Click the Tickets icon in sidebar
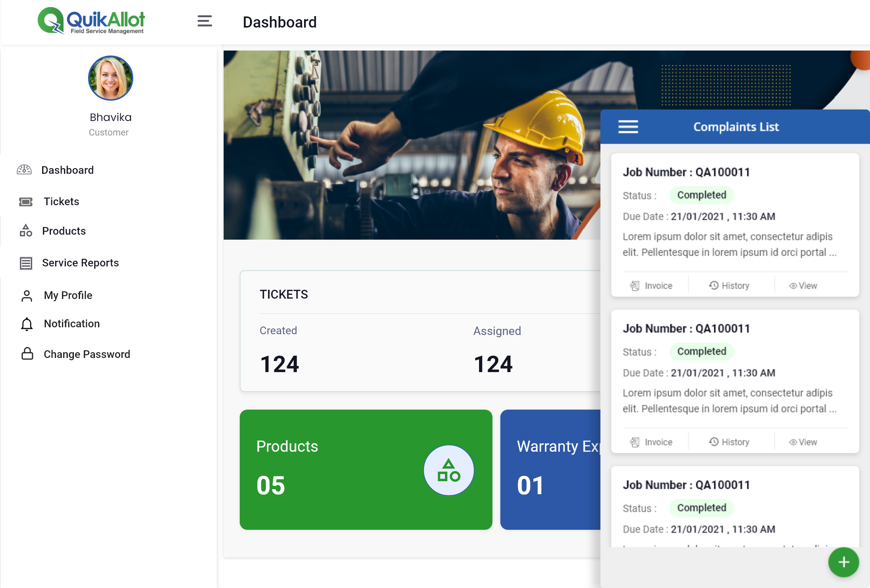870x588 pixels. coord(26,202)
